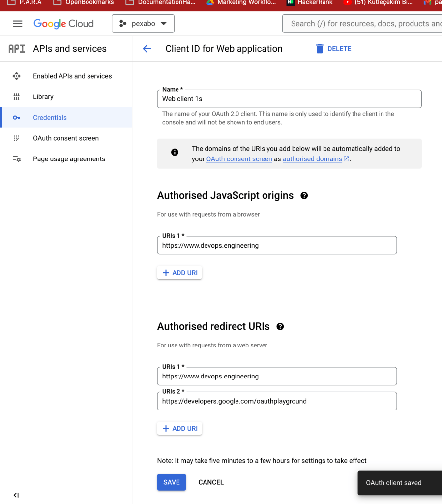This screenshot has width=442, height=504.
Task: Add a URI under JavaScript origins
Action: tap(179, 273)
